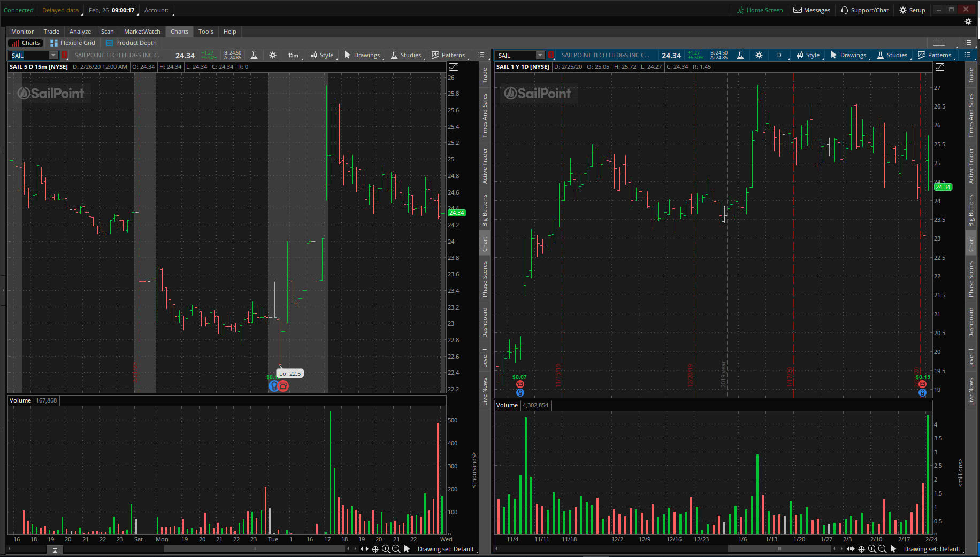Open left chart settings gear

(x=273, y=55)
